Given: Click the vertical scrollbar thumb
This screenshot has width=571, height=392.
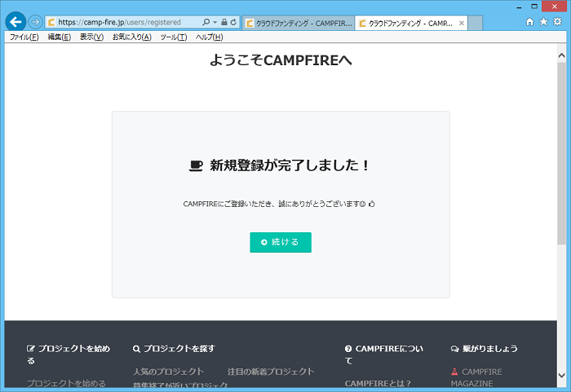Looking at the screenshot, I should coord(561,153).
